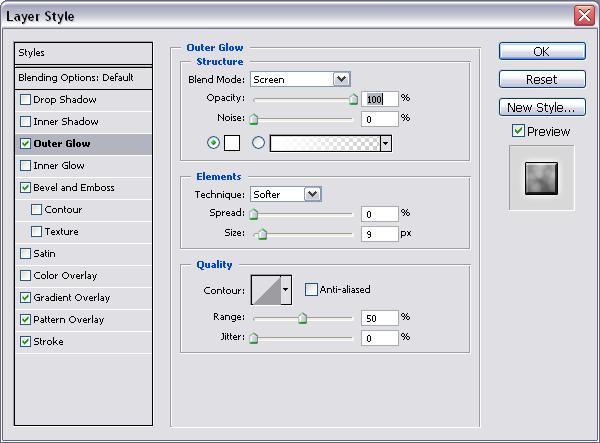Image resolution: width=600 pixels, height=443 pixels.
Task: Uncheck the Pattern Overlay checkbox
Action: (x=25, y=320)
